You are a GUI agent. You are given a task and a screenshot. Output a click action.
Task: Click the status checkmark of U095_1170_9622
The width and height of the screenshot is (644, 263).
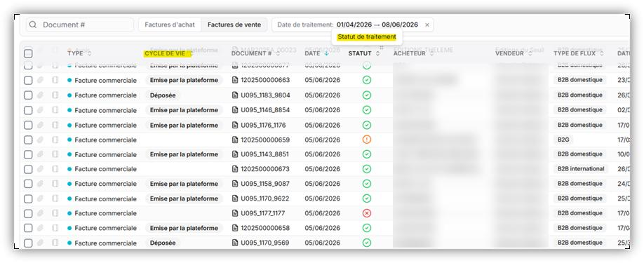tap(367, 198)
